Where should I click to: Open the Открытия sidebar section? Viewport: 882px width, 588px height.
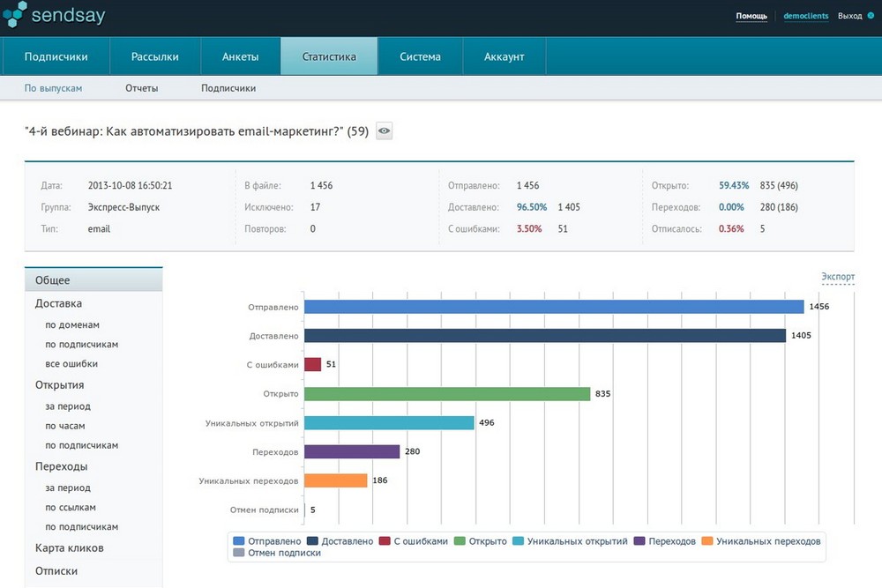click(x=60, y=385)
